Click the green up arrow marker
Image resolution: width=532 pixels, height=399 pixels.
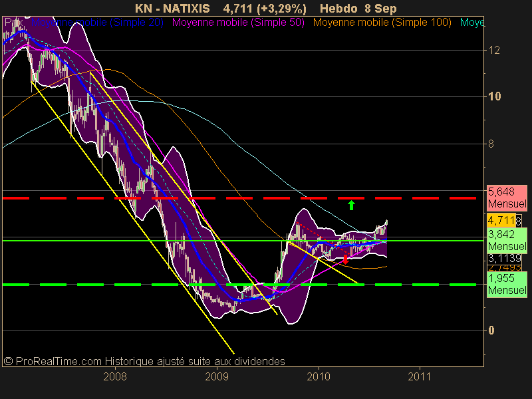point(352,205)
